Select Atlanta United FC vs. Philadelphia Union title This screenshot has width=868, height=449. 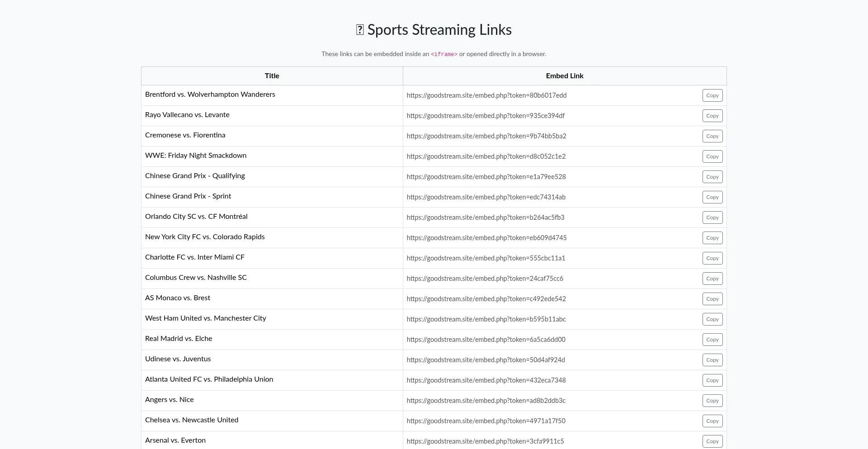(209, 379)
